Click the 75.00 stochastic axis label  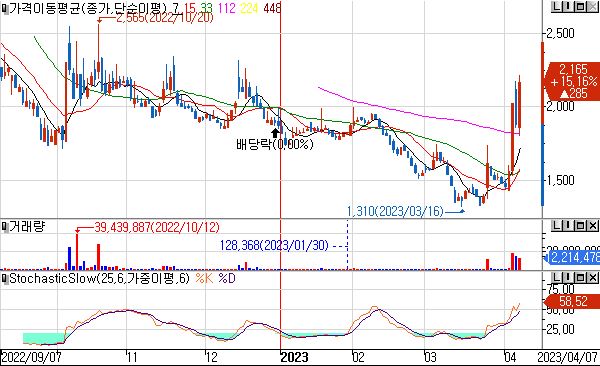point(561,289)
